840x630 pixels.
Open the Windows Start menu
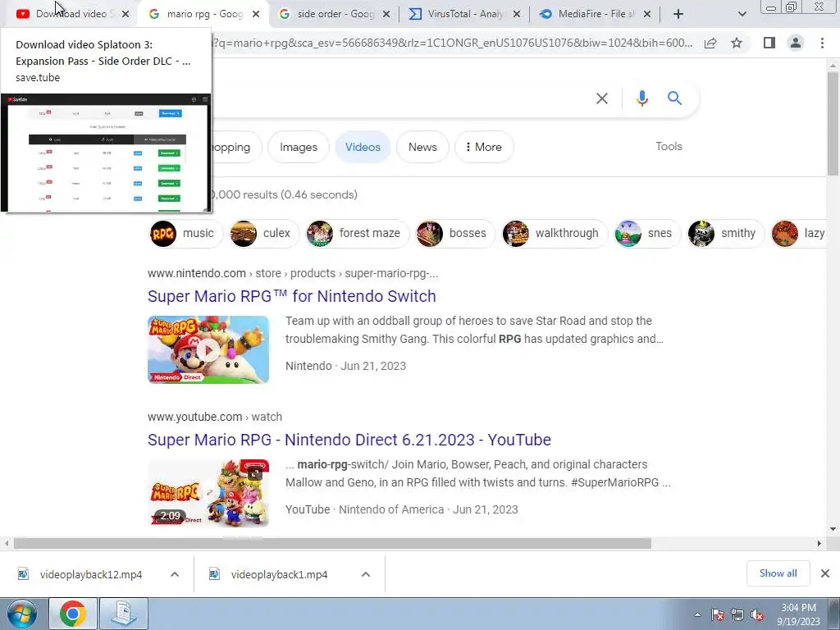(22, 614)
